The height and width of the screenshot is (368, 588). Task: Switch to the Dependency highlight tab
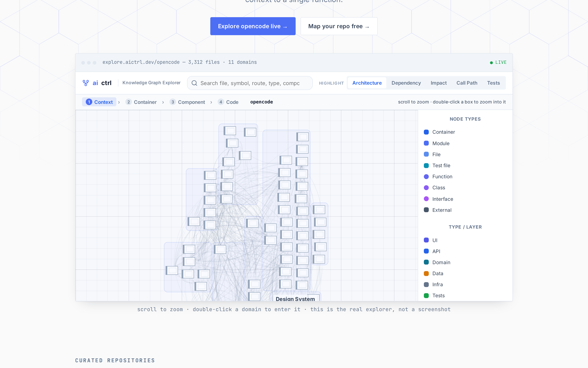click(406, 83)
